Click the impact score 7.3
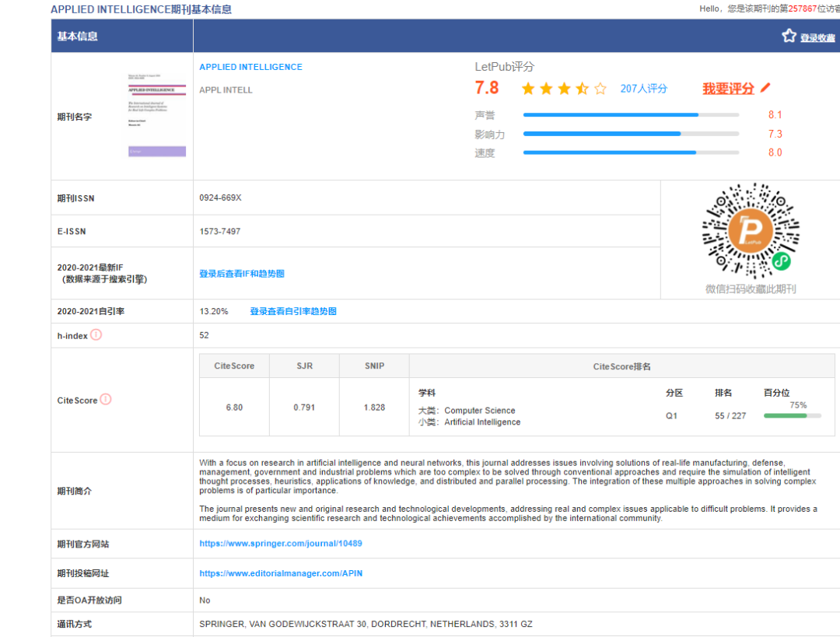The height and width of the screenshot is (637, 840). pyautogui.click(x=775, y=134)
